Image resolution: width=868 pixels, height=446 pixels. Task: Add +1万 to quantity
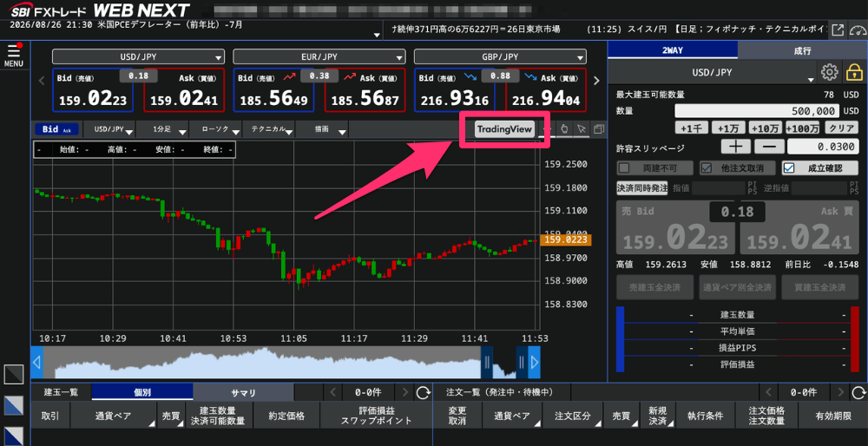[x=728, y=128]
